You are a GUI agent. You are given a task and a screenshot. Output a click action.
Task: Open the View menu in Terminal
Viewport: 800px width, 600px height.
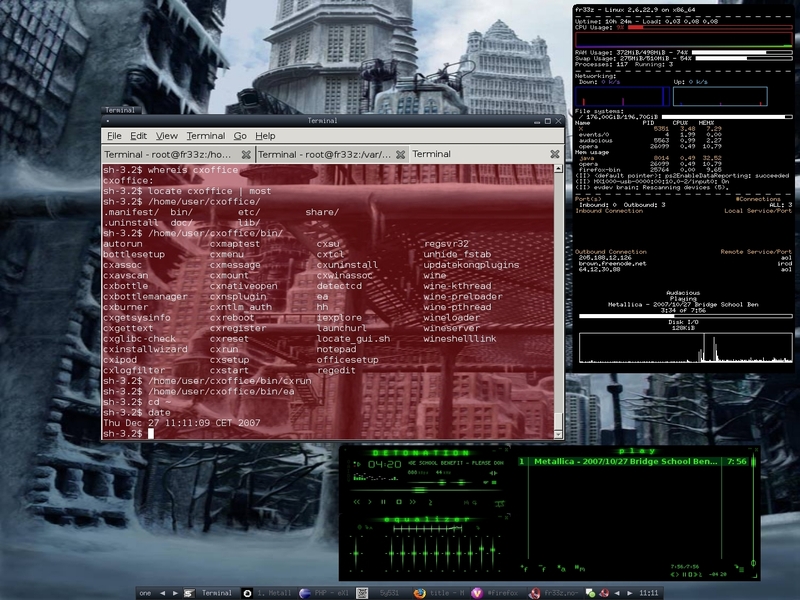point(167,136)
